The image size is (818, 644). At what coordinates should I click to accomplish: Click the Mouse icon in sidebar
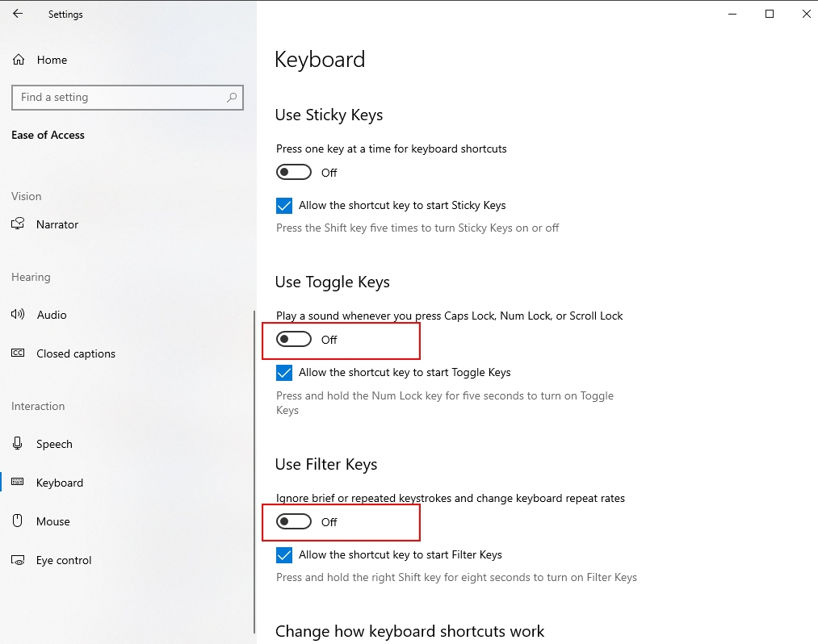coord(19,521)
